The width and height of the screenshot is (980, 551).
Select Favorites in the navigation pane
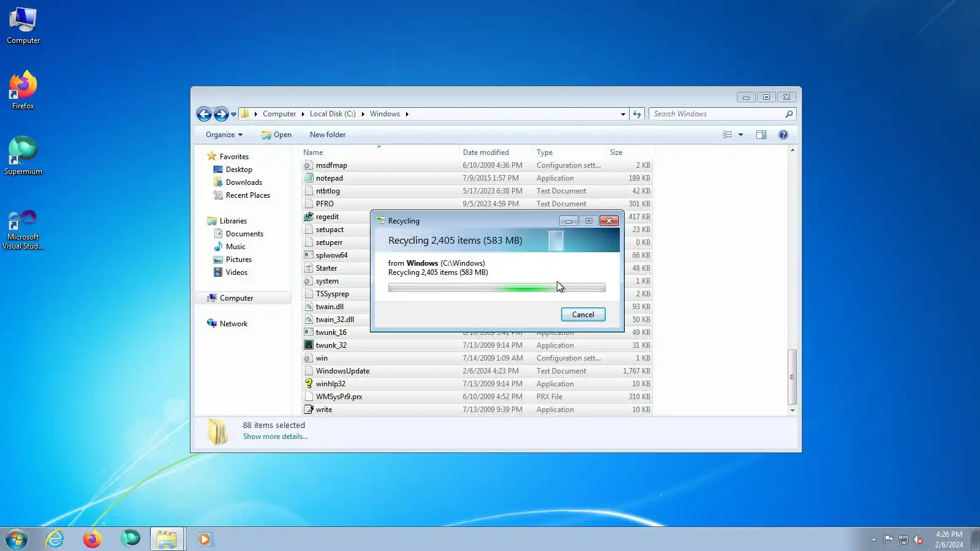tap(228, 157)
